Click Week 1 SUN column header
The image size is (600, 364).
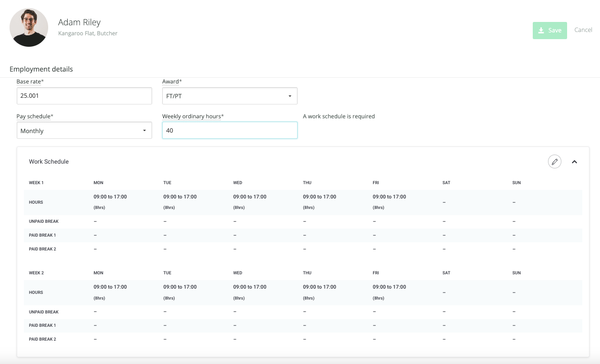click(x=517, y=183)
